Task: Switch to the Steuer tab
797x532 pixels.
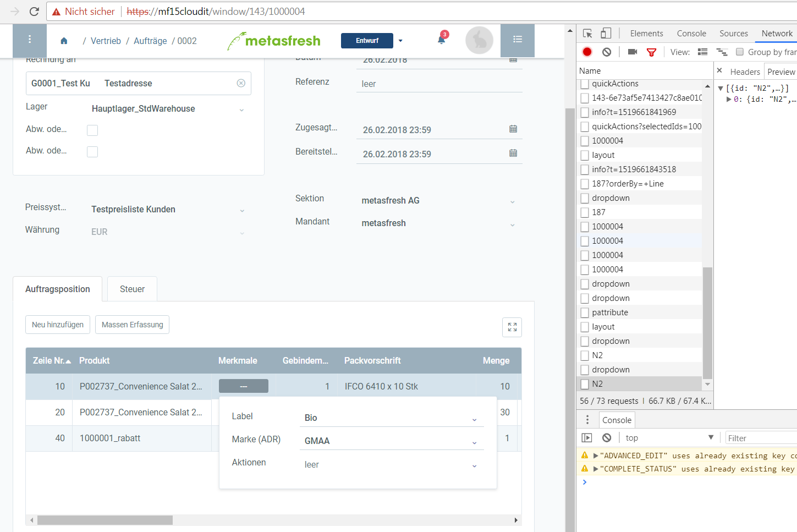Action: pos(131,288)
